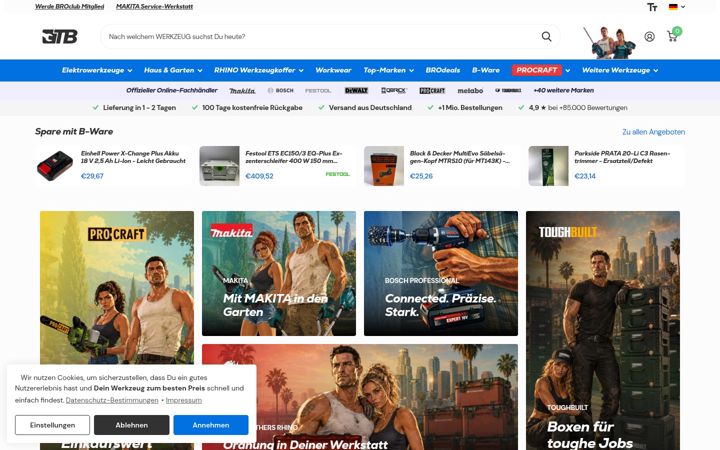Click 'Versand aus Deutschland' text
Viewport: 720px width, 450px height.
tap(370, 108)
